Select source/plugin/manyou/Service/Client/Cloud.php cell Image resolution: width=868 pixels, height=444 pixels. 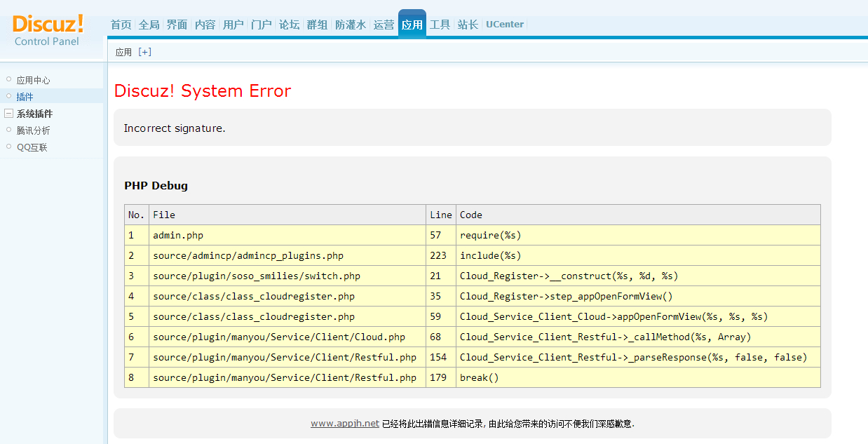click(287, 337)
